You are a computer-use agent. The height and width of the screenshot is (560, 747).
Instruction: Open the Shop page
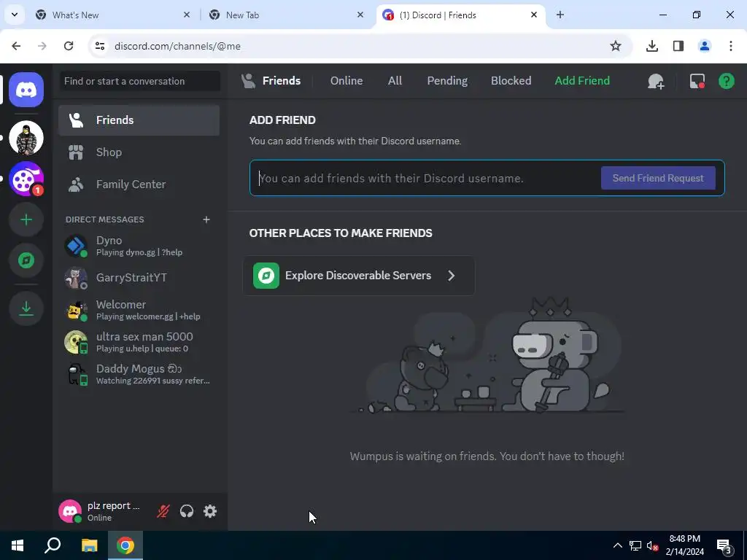pos(139,152)
